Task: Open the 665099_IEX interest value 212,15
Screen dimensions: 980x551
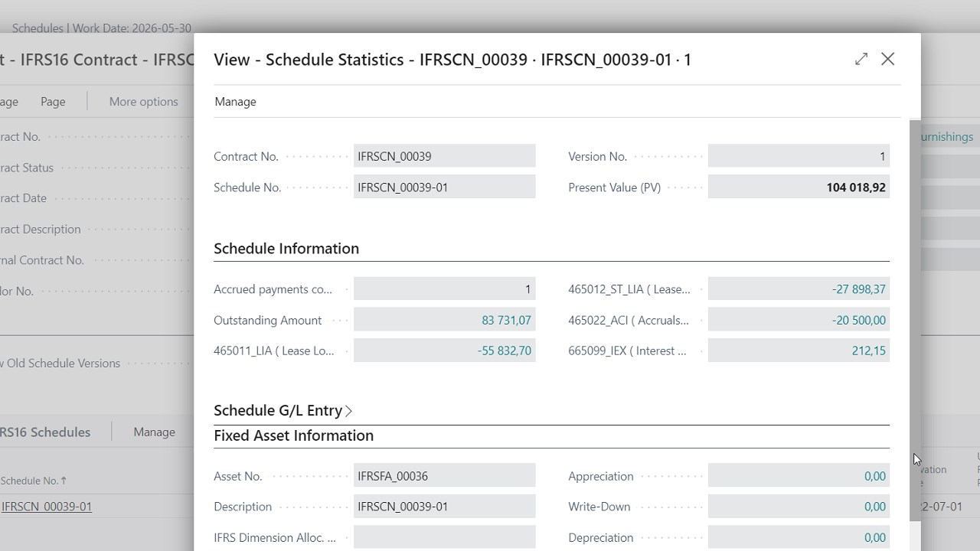Action: coord(868,351)
